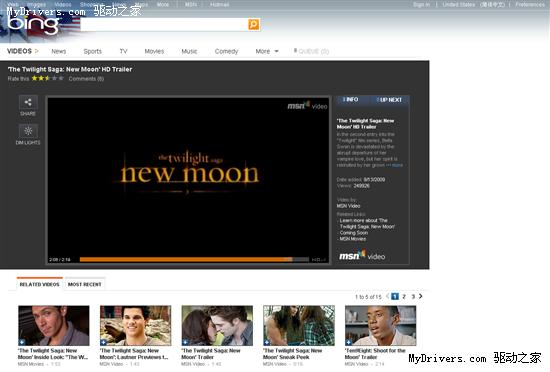
Task: Add the Shoot for the Moon video to the queue
Action: point(349,342)
